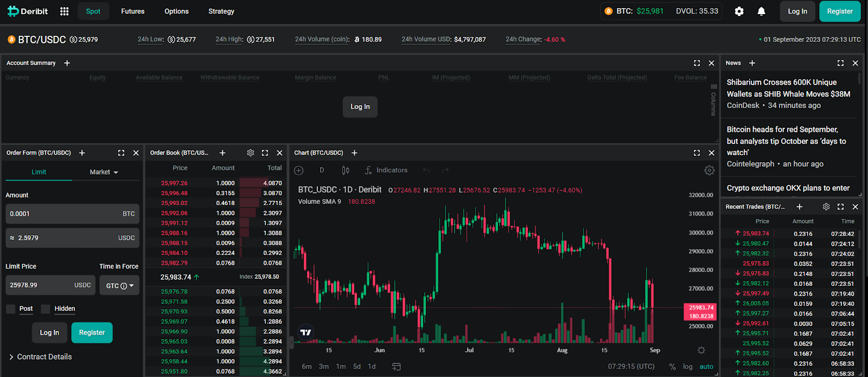
Task: Open settings gear in top header
Action: [739, 11]
